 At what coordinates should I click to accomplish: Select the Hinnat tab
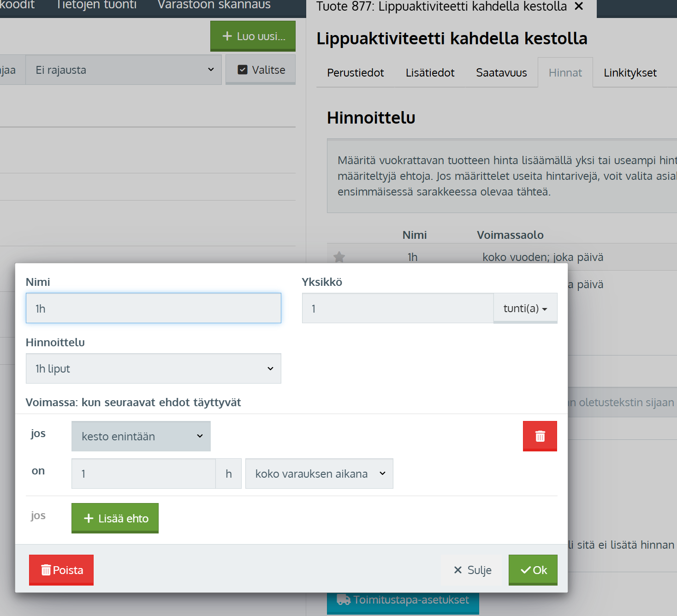565,72
